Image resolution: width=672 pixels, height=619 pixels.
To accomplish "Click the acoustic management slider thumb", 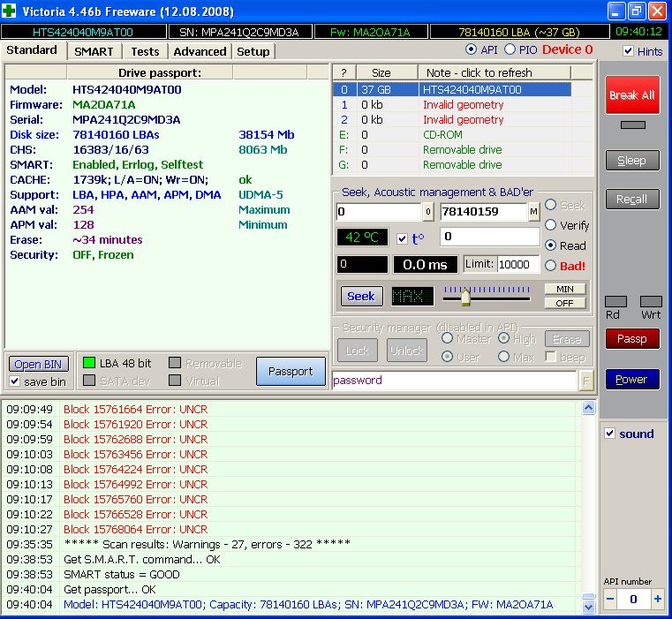I will 465,298.
